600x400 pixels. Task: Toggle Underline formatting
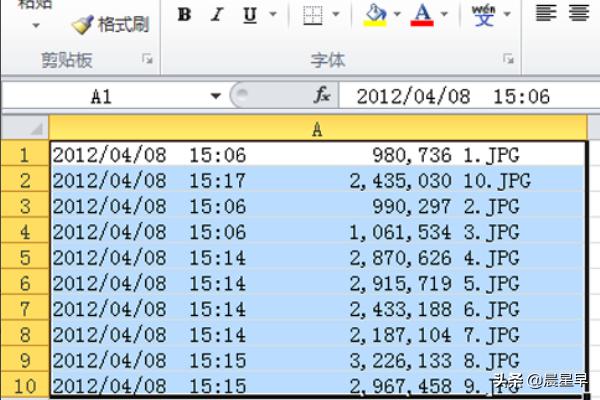[247, 14]
